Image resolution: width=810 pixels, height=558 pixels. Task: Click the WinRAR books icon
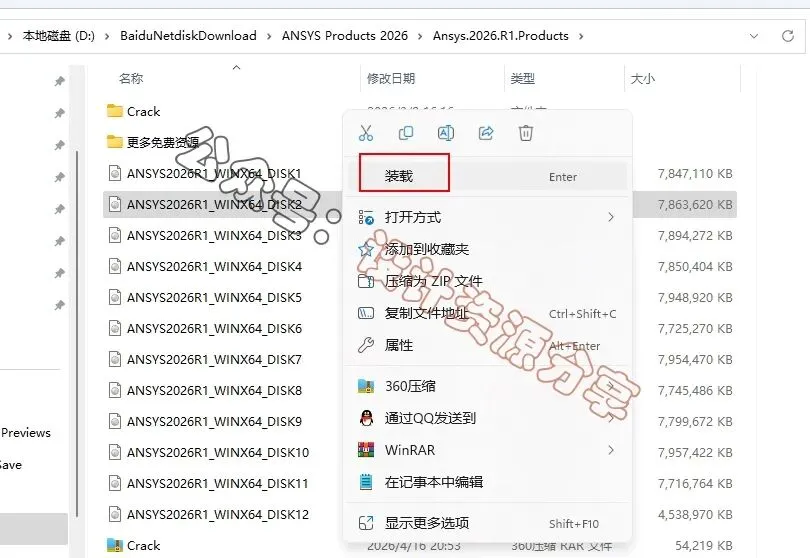[x=366, y=450]
